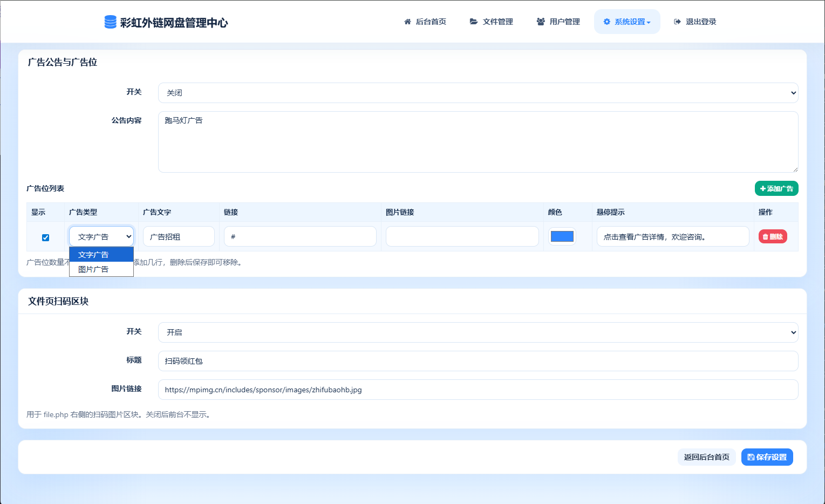Click the folder icon beside 文件管理
The width and height of the screenshot is (825, 504).
[474, 22]
